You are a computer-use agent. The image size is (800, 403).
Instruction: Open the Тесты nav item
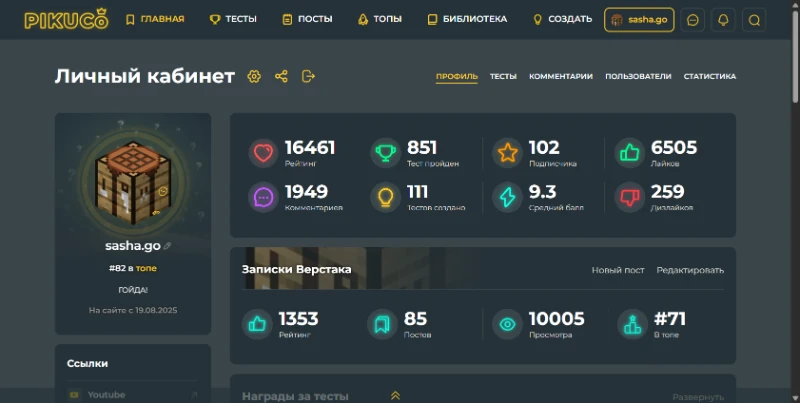(233, 19)
